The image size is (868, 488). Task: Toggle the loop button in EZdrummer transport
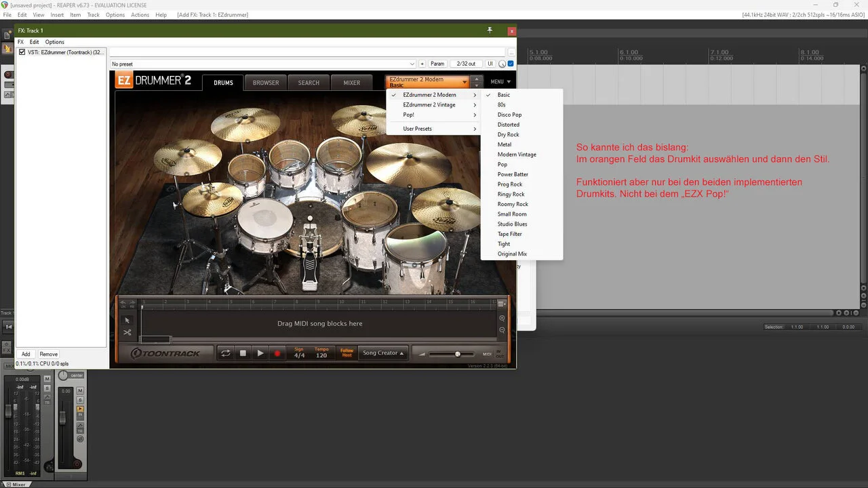click(x=225, y=353)
